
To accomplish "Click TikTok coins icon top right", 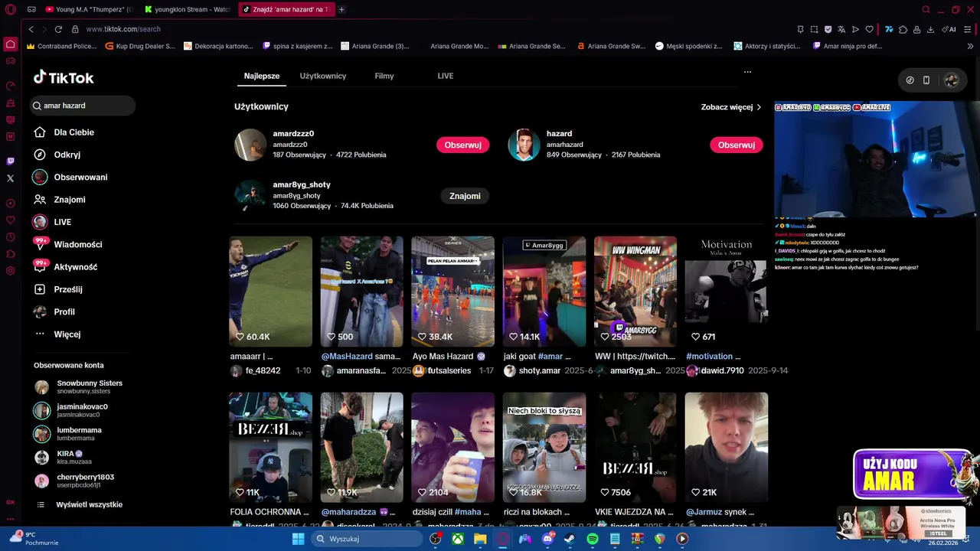I will tap(910, 80).
